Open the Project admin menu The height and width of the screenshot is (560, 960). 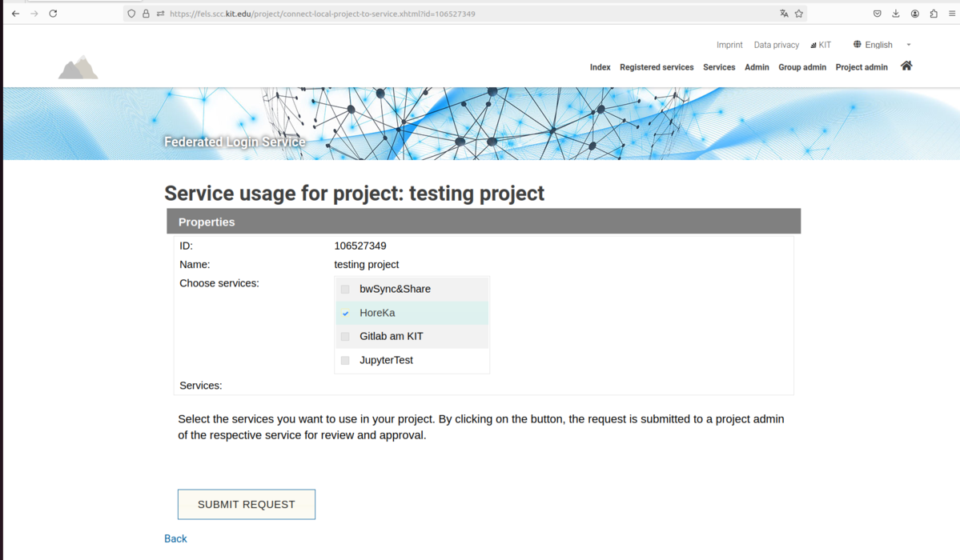(862, 67)
